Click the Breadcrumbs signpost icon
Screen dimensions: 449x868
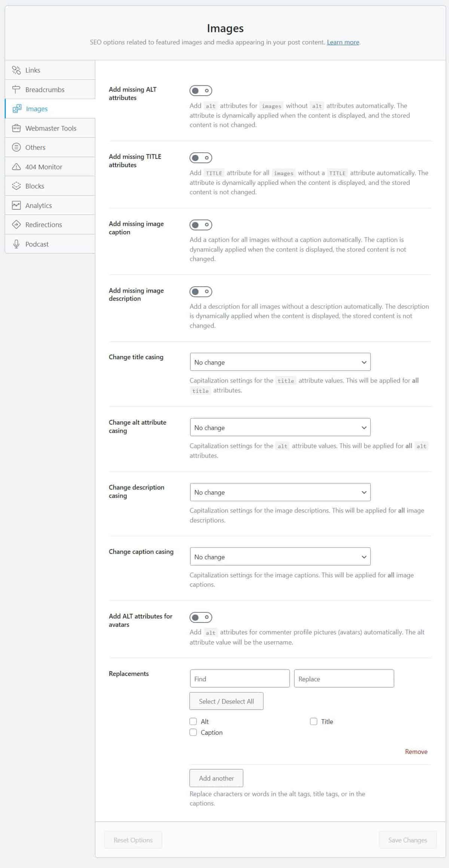click(x=16, y=89)
